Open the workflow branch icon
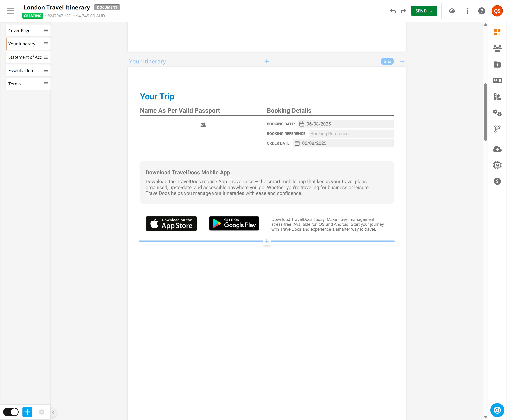 point(497,129)
